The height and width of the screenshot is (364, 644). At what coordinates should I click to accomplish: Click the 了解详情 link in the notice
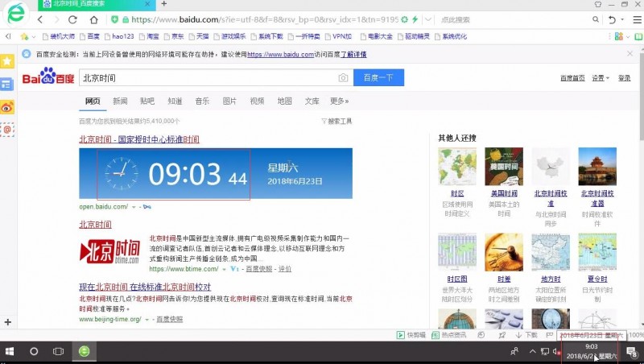point(353,54)
